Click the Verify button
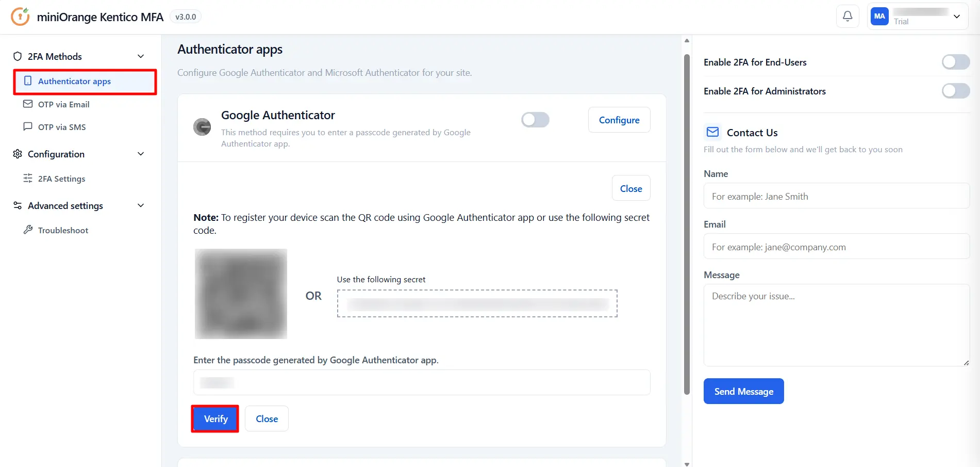Viewport: 980px width, 467px height. tap(215, 418)
